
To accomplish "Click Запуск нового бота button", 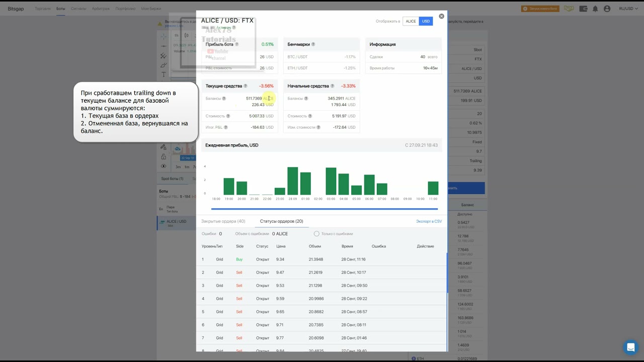I will click(x=540, y=9).
